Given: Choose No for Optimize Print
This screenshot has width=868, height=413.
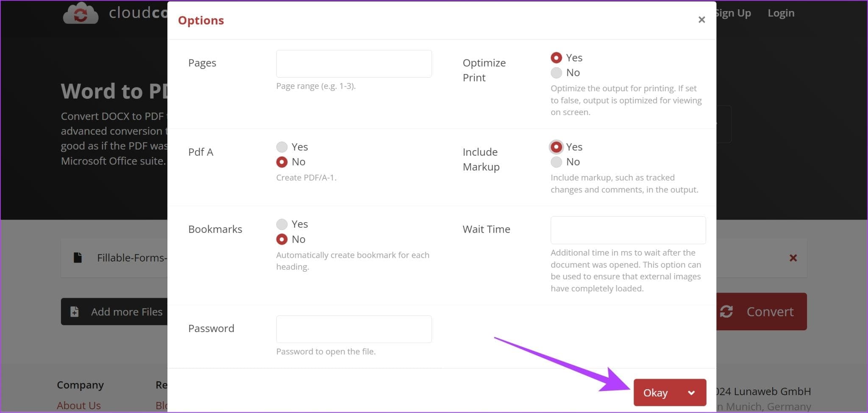Looking at the screenshot, I should tap(556, 73).
